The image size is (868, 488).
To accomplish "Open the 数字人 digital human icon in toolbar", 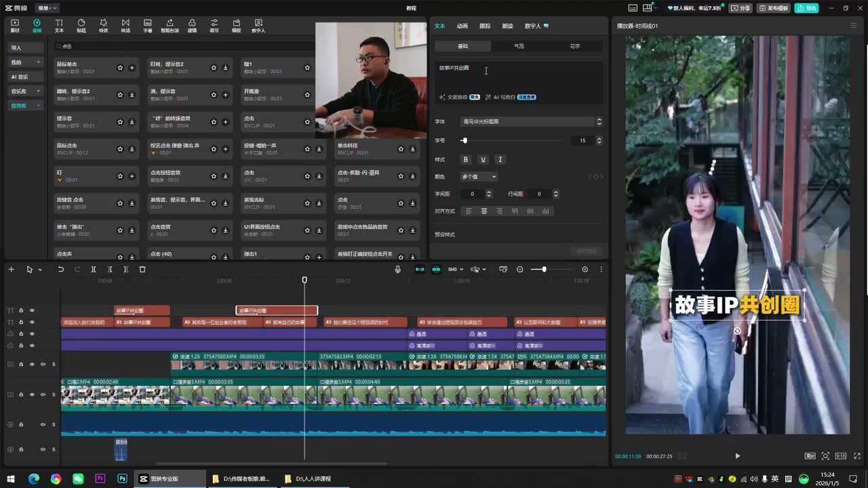I will pyautogui.click(x=258, y=26).
